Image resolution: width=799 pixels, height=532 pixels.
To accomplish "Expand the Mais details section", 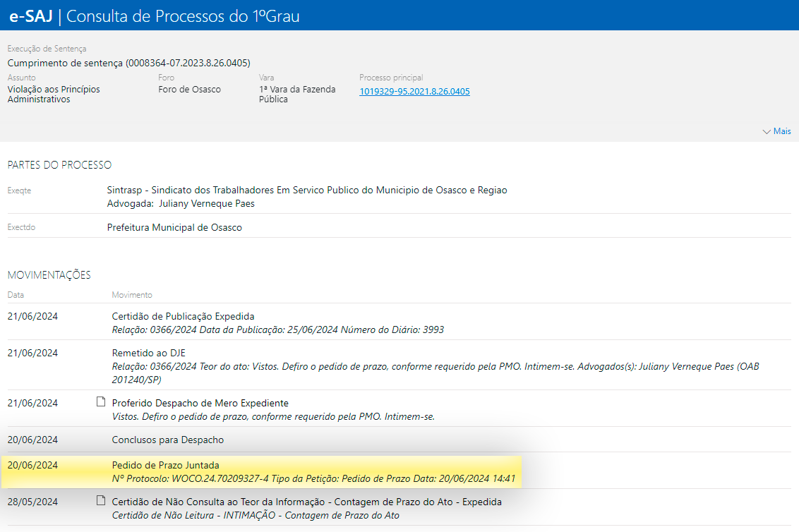I will coord(776,131).
